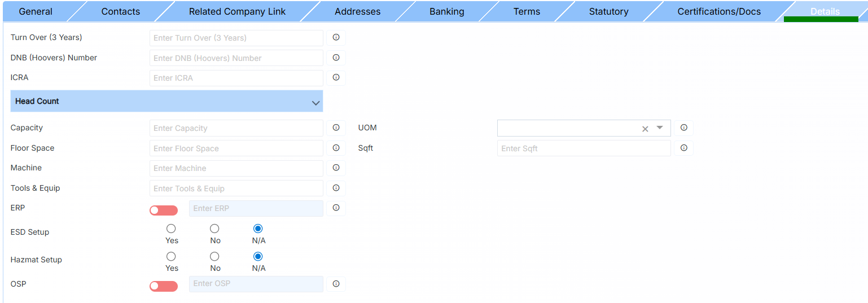Enable the ERP toggle switch
Image resolution: width=868 pixels, height=303 pixels.
point(164,210)
